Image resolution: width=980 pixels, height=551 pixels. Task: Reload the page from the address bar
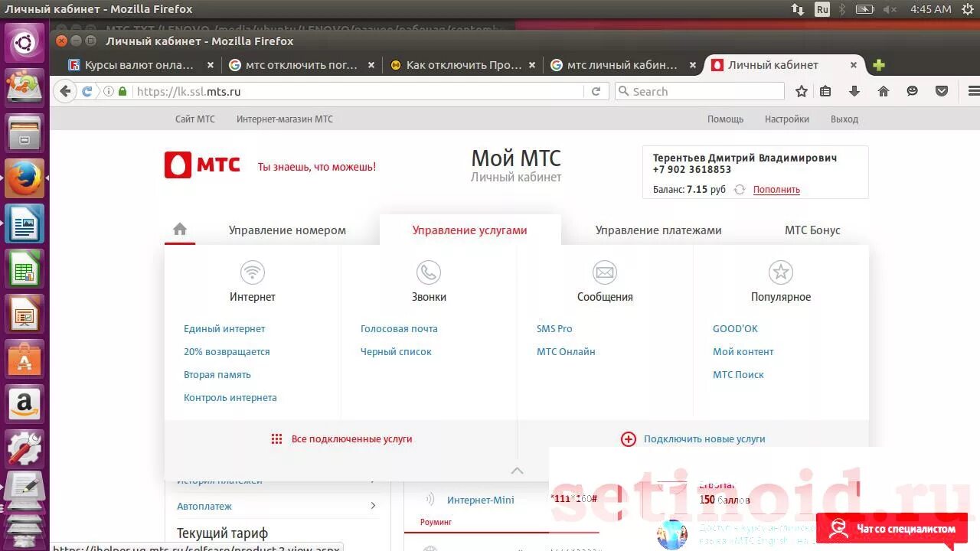click(596, 91)
